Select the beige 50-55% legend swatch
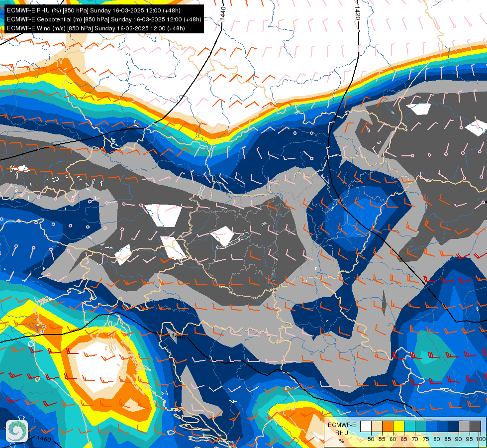The height and width of the screenshot is (448, 487). coord(377,426)
